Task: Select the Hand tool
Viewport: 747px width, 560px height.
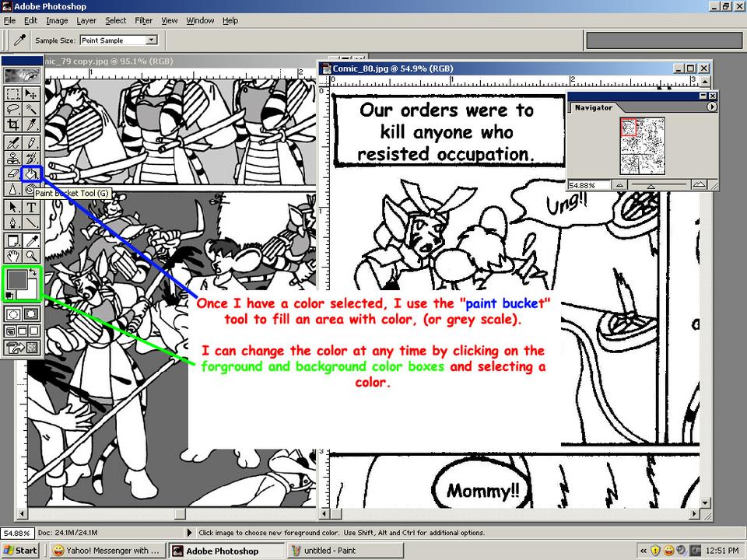Action: (x=13, y=256)
